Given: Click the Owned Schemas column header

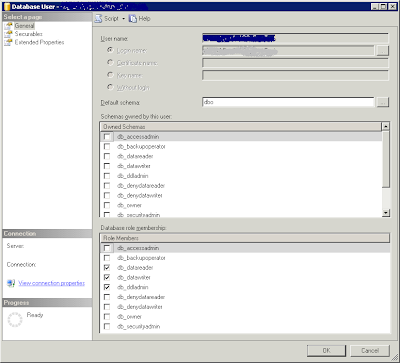Looking at the screenshot, I should point(241,127).
